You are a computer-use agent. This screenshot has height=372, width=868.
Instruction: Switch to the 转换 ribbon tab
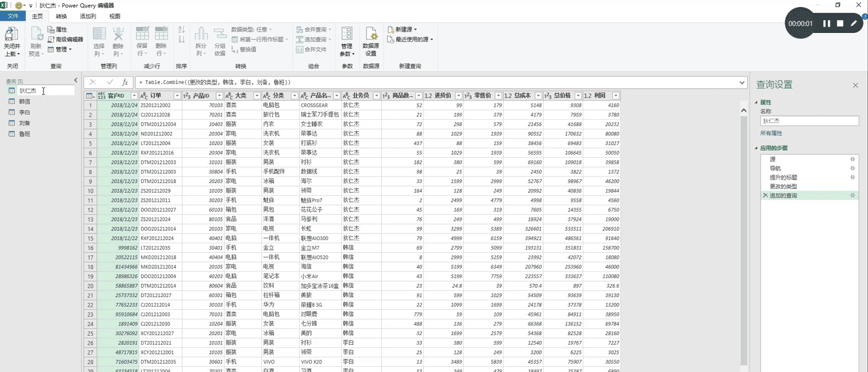61,16
